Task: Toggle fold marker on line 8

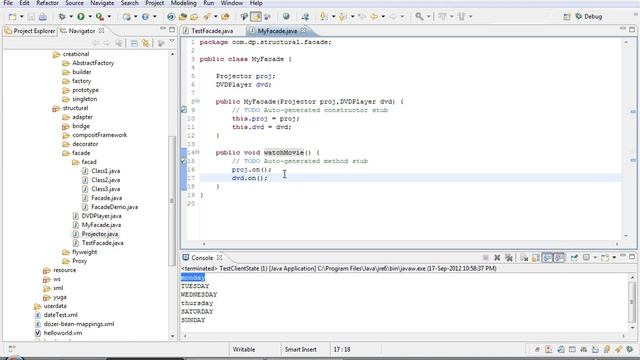Action: [198, 101]
